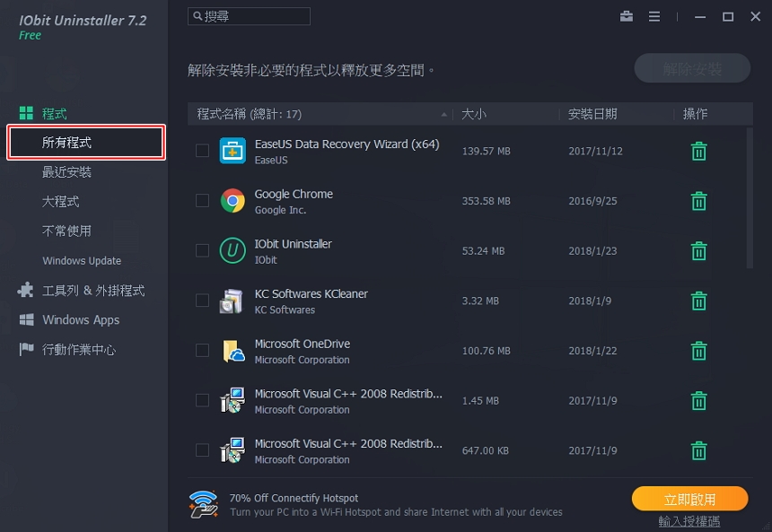
Task: Click the OneDrive cloud folder icon
Action: [x=233, y=351]
